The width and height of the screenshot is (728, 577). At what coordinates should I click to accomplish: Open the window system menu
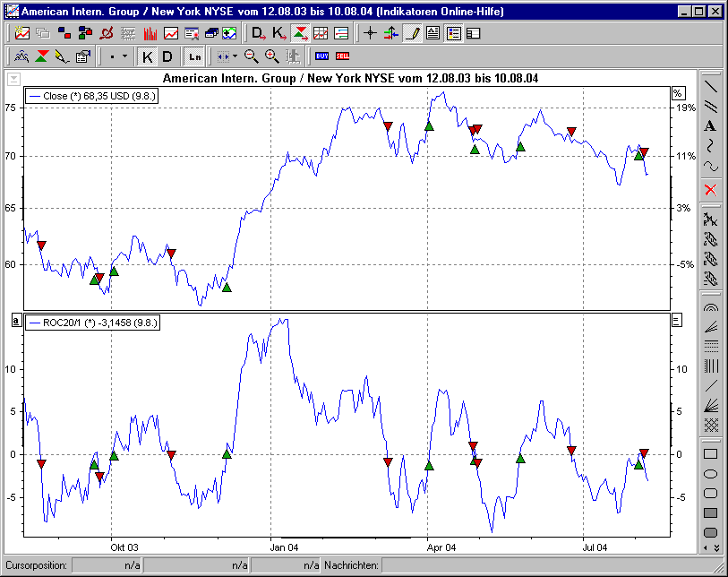click(10, 10)
